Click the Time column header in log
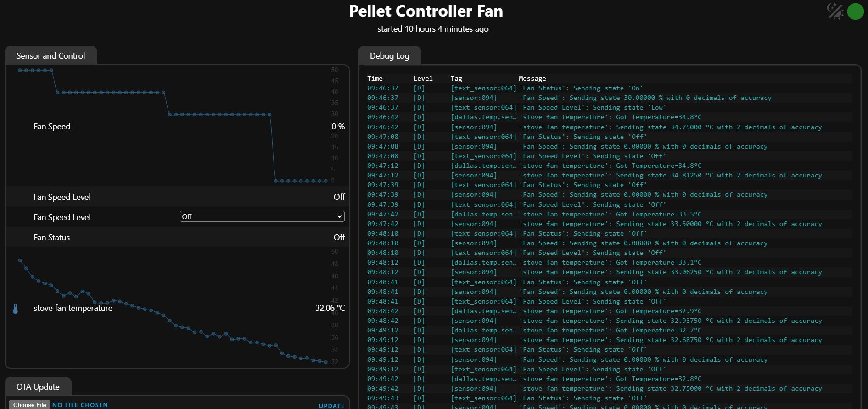868x409 pixels. coord(375,78)
